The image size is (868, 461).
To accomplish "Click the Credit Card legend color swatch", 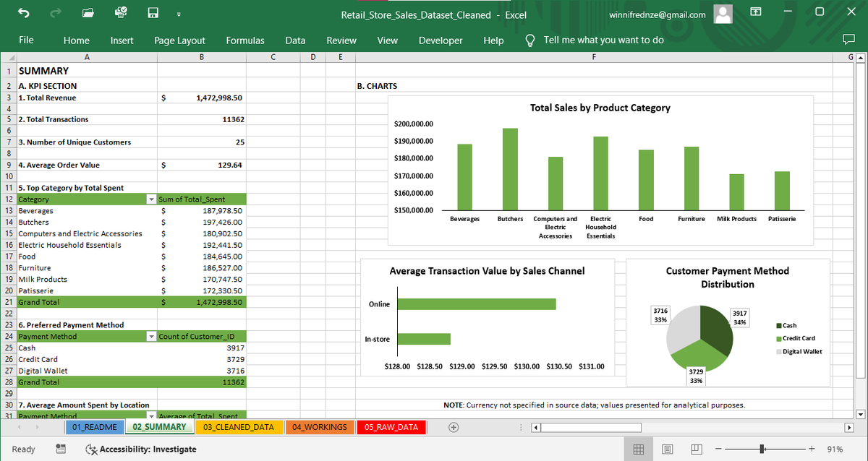I will tap(778, 339).
